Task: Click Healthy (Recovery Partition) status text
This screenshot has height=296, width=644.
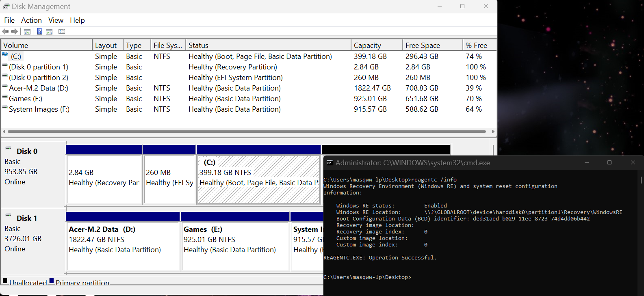Action: pyautogui.click(x=233, y=67)
